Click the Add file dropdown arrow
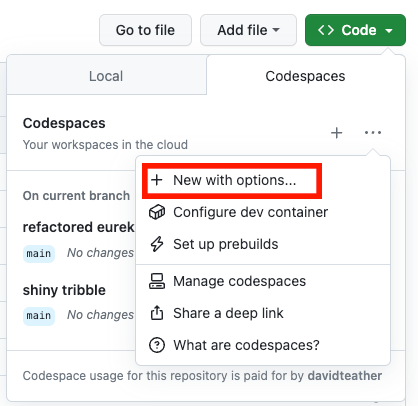This screenshot has height=406, width=418. (x=276, y=30)
